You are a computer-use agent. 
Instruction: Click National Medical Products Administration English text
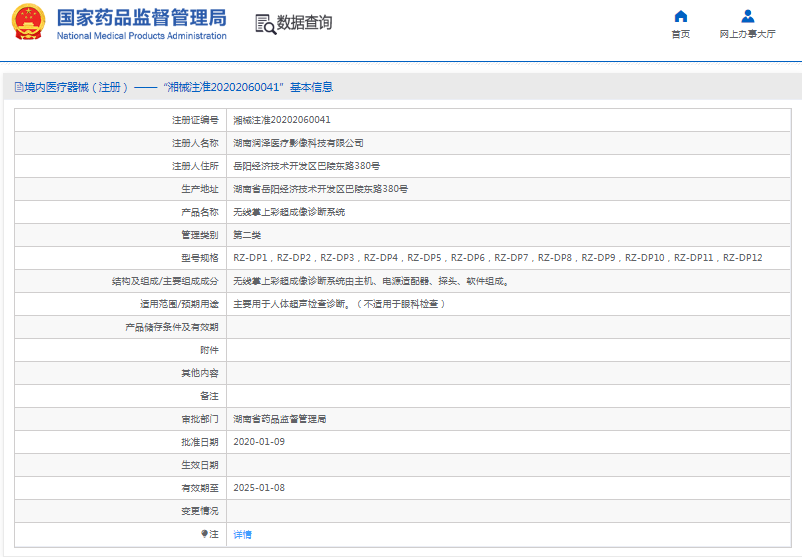point(141,36)
